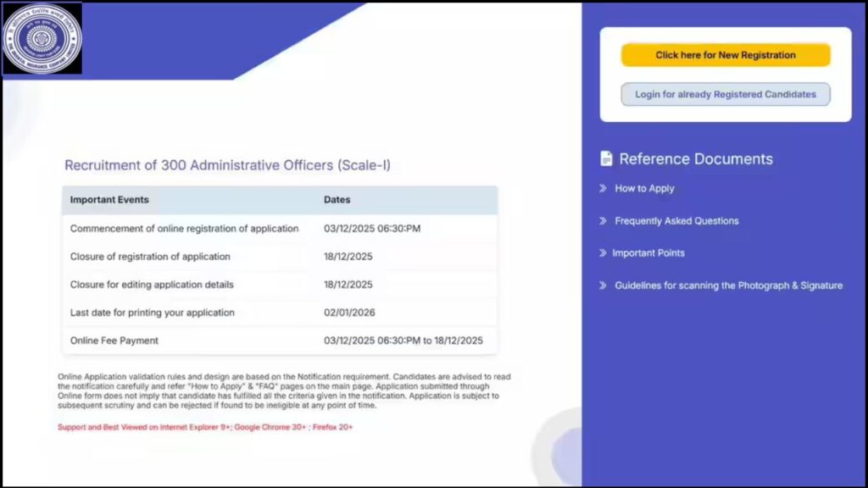Select the 18/12/2025 date for editing closure
The image size is (868, 488).
(348, 285)
